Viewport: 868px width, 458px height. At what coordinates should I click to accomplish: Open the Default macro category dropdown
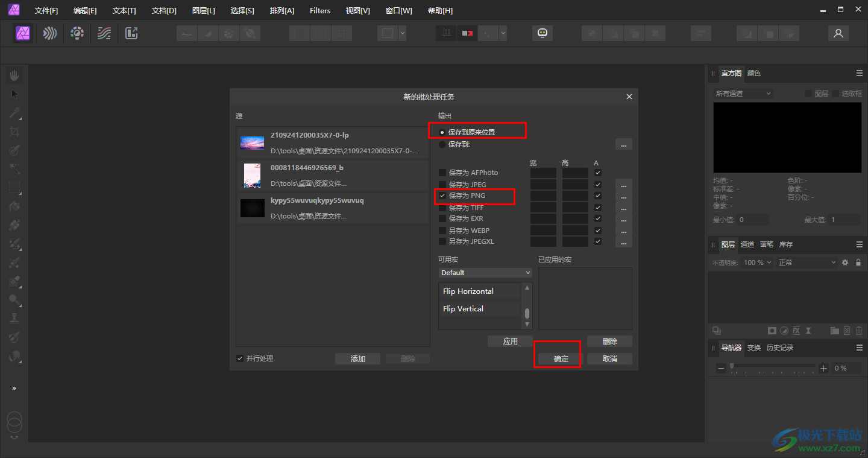[x=485, y=273]
